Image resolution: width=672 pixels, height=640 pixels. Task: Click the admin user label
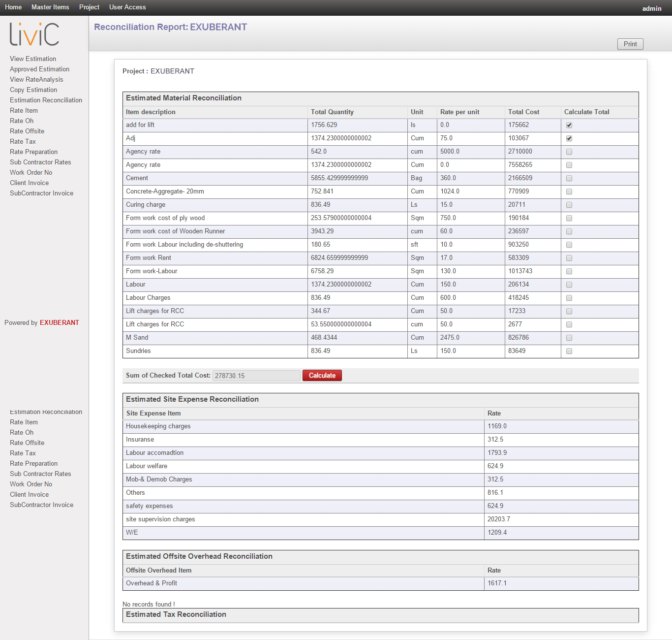[652, 8]
